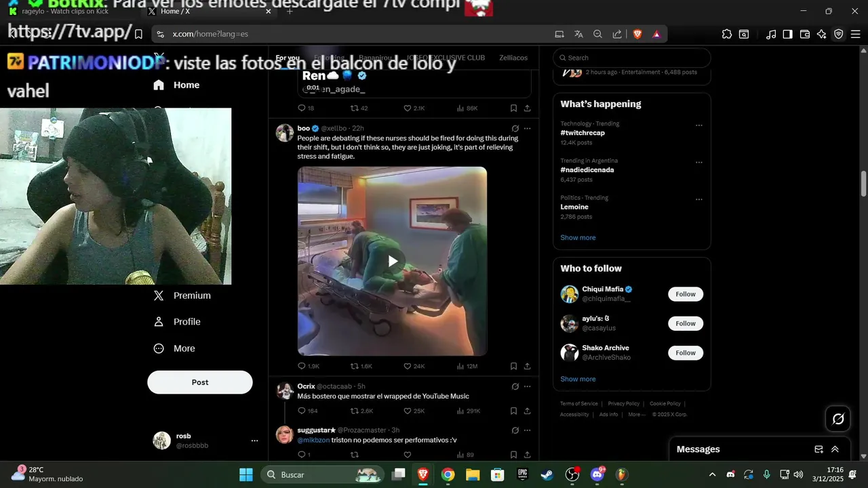Click the X search input field
Viewport: 868px width, 488px height.
click(632, 58)
